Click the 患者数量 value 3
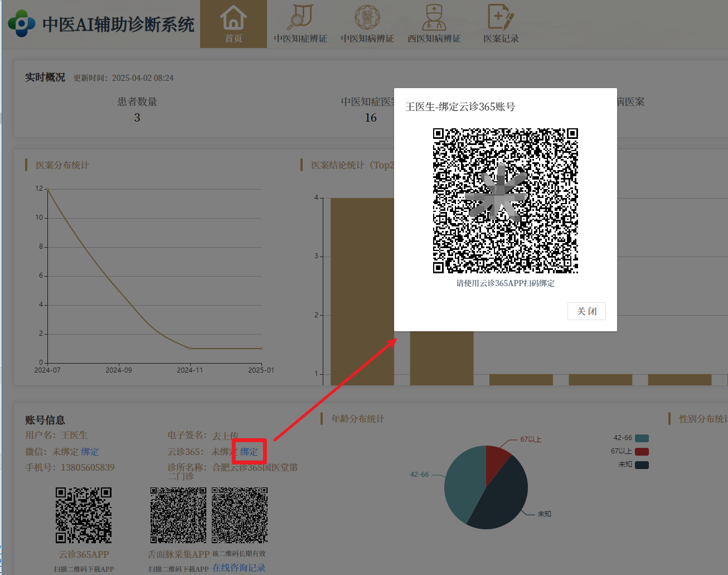The height and width of the screenshot is (575, 728). coord(137,118)
